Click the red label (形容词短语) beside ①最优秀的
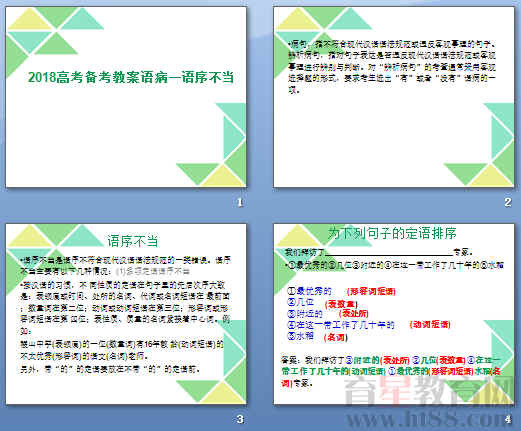 click(371, 291)
